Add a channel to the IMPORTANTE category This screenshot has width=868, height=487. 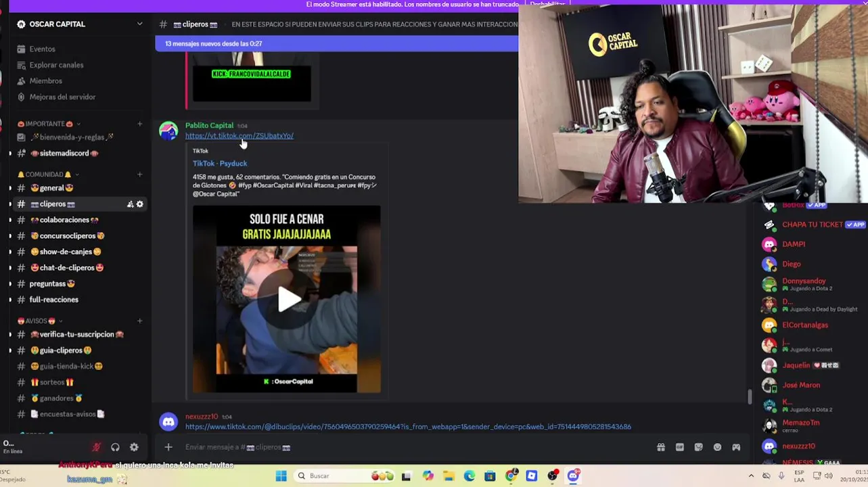[x=139, y=124]
